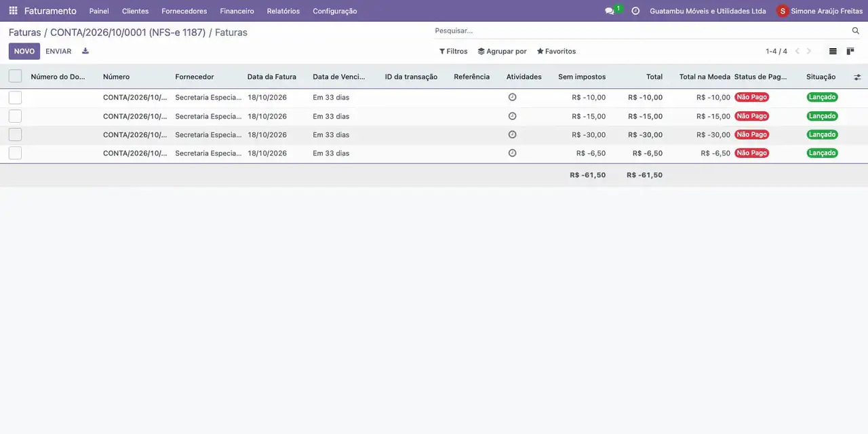This screenshot has height=434, width=868.
Task: Go back to the Faturas breadcrumb root
Action: tap(24, 33)
